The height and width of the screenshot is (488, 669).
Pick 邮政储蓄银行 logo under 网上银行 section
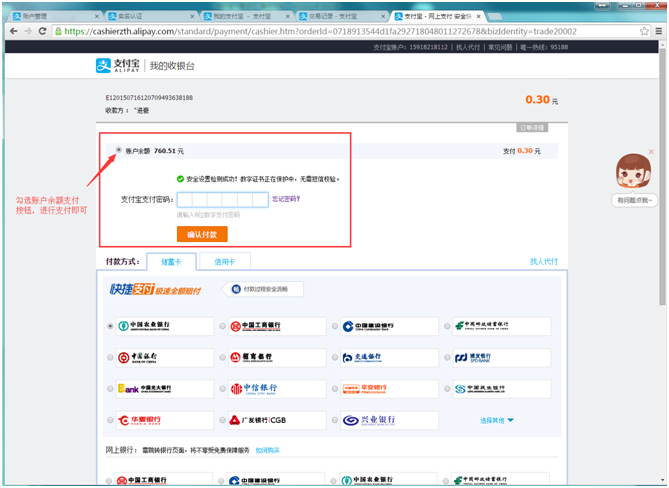click(500, 479)
